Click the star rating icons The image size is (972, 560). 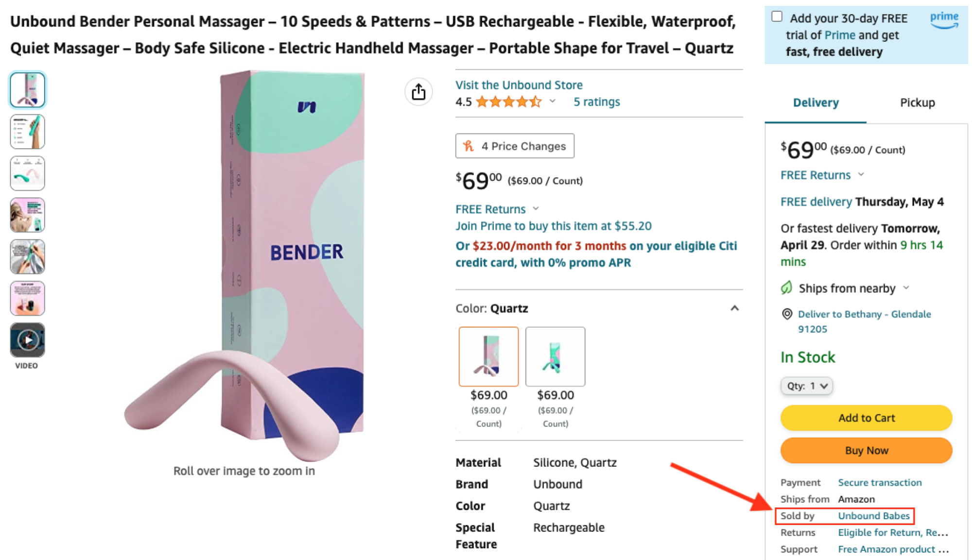point(508,102)
